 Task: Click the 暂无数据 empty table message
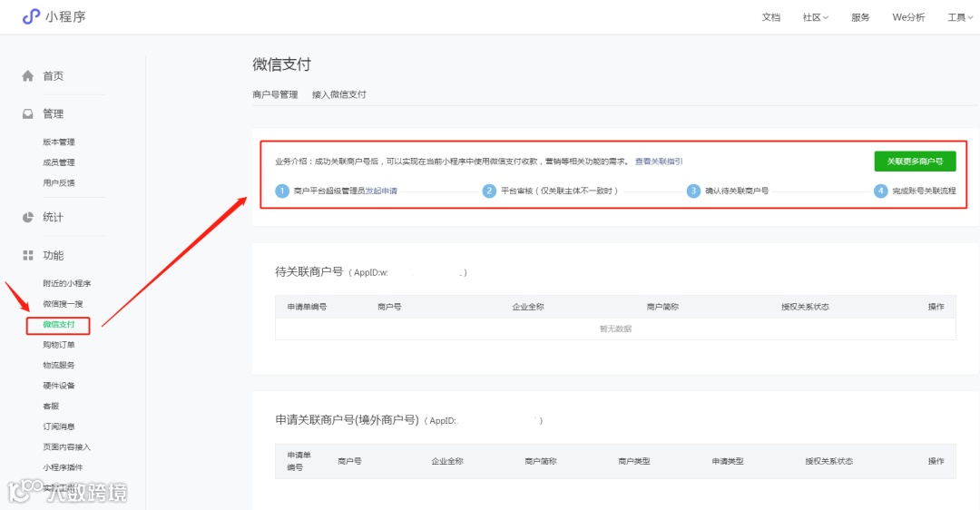point(615,329)
